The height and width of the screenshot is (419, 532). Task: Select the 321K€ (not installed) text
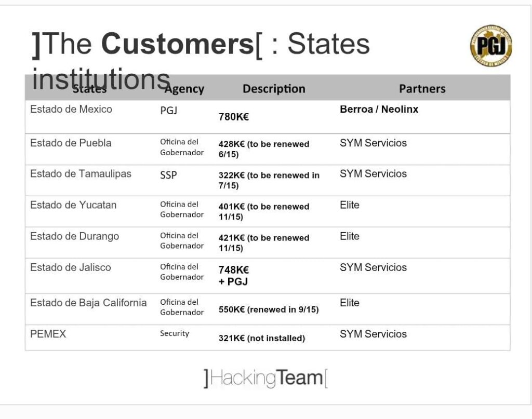click(x=262, y=339)
